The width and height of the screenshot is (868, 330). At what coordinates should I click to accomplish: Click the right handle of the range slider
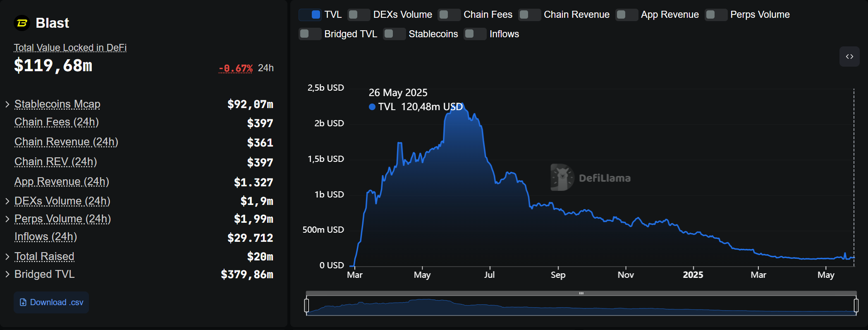pos(856,306)
